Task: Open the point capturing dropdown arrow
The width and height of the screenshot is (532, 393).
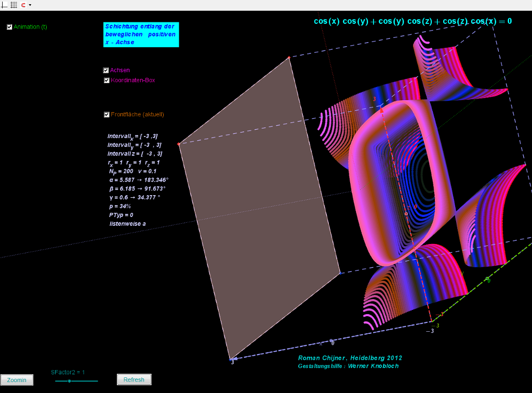Action: click(x=30, y=5)
